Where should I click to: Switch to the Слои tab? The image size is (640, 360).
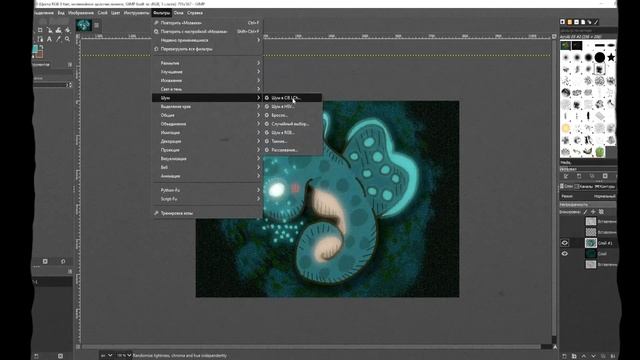[x=567, y=187]
